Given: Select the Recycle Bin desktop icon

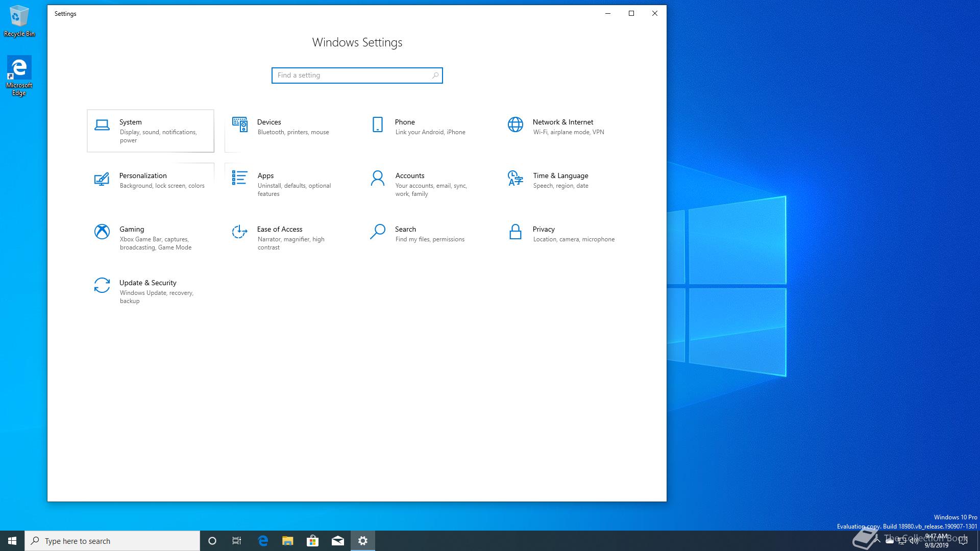Looking at the screenshot, I should click(x=19, y=21).
